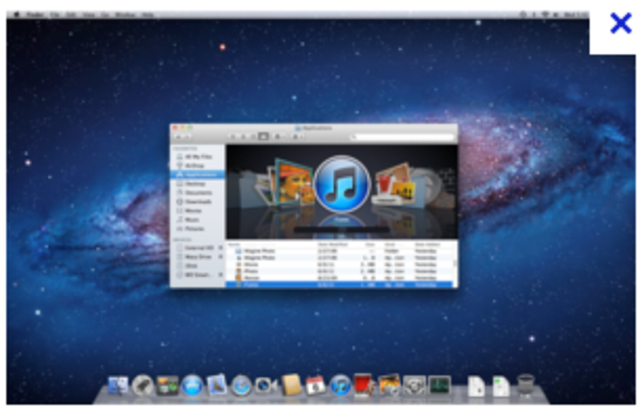Select Desktop in Finder sidebar
The height and width of the screenshot is (409, 640).
(x=198, y=184)
